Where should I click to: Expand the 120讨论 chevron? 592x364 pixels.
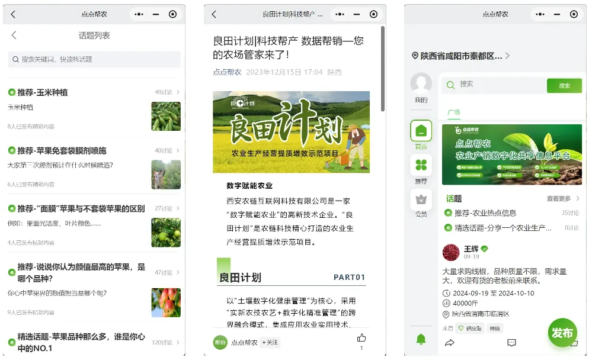tap(178, 342)
